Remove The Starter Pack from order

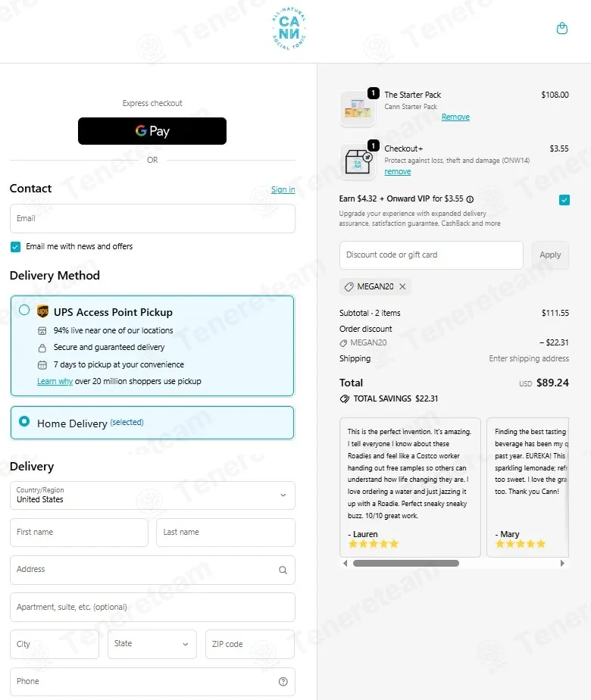click(x=455, y=117)
